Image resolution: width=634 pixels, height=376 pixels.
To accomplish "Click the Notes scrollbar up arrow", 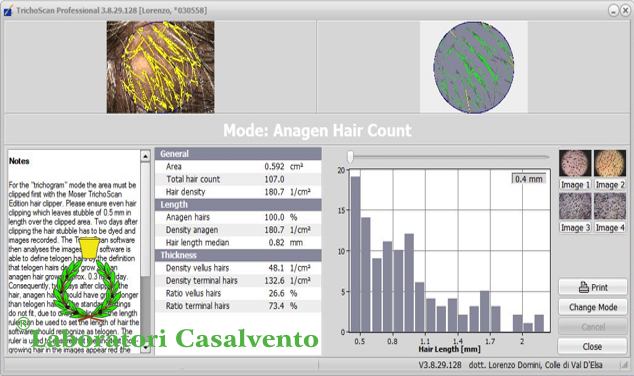I will click(x=146, y=156).
